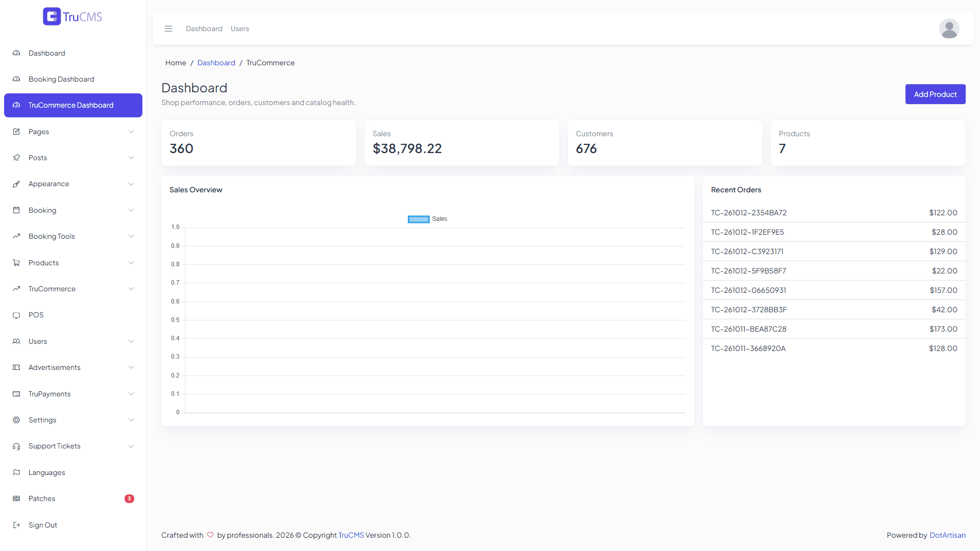Viewport: 980px width, 551px height.
Task: Click the Appearance brush icon in sidebar
Action: tap(16, 184)
